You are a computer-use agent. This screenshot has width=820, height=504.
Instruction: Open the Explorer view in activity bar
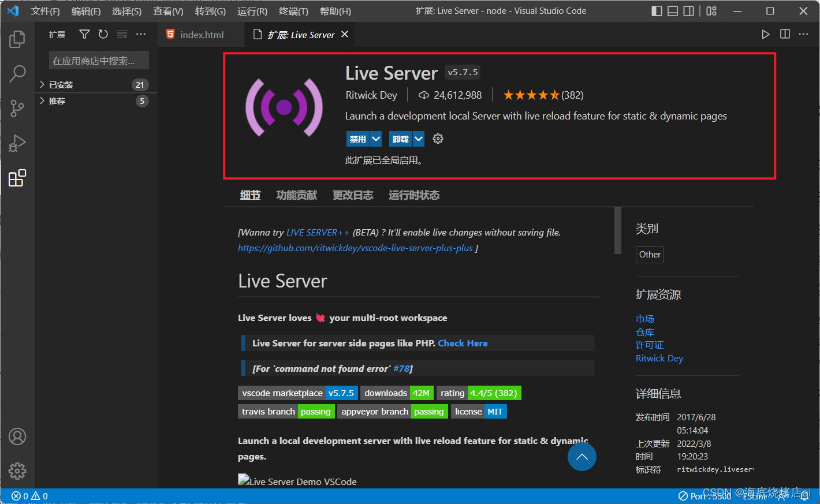[17, 39]
